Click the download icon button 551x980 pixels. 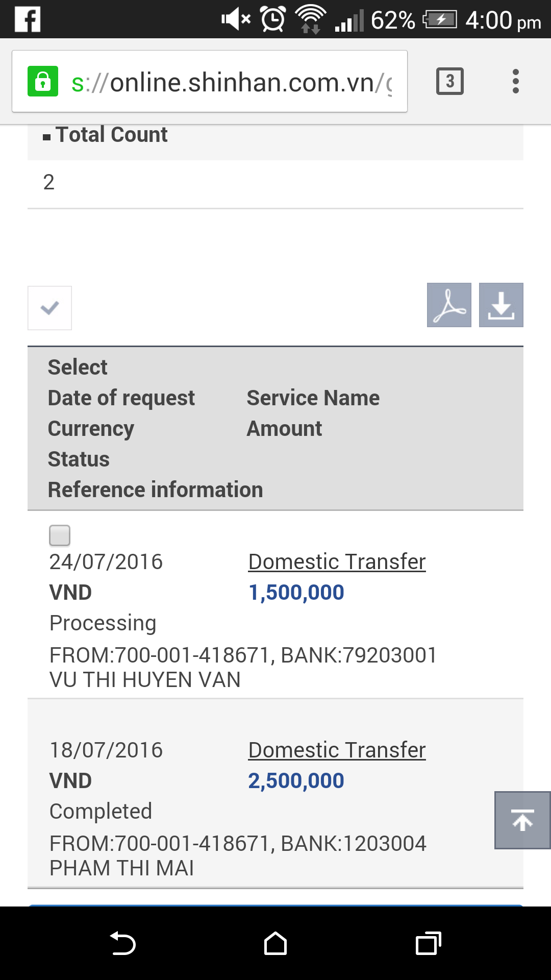click(501, 305)
